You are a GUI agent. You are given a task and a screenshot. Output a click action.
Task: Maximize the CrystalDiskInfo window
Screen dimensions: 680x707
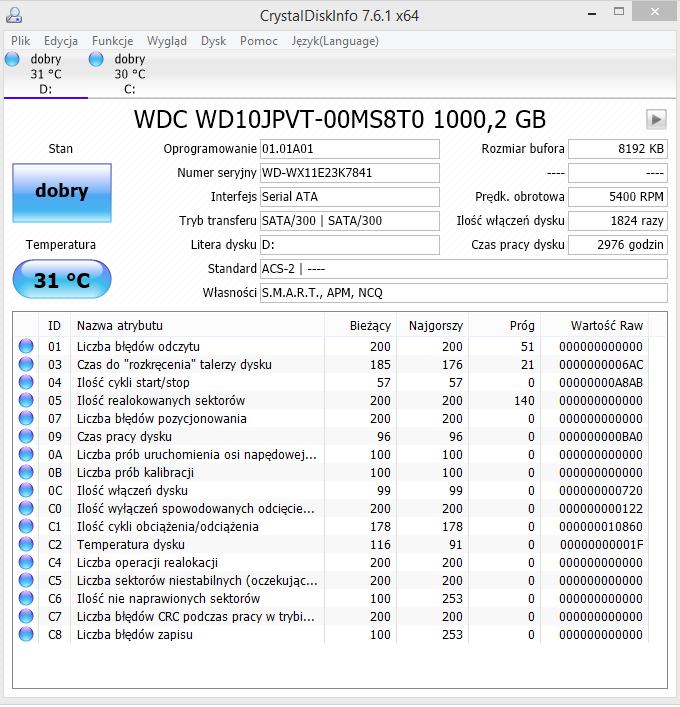tap(619, 12)
